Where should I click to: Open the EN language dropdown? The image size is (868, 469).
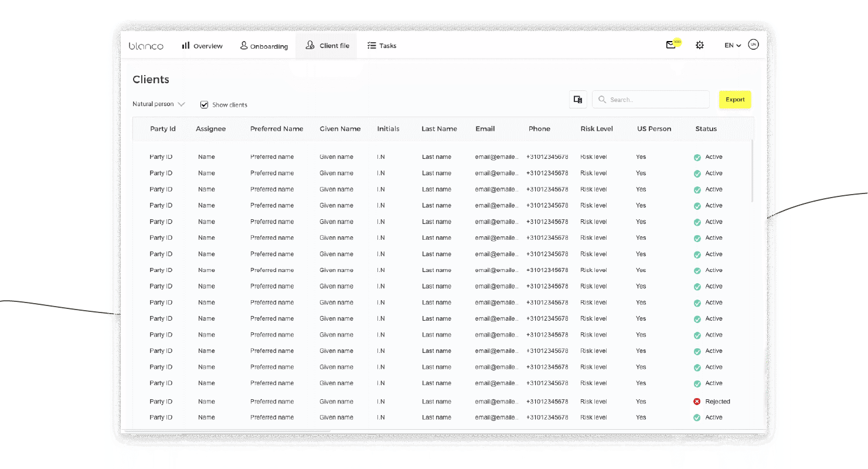click(733, 45)
